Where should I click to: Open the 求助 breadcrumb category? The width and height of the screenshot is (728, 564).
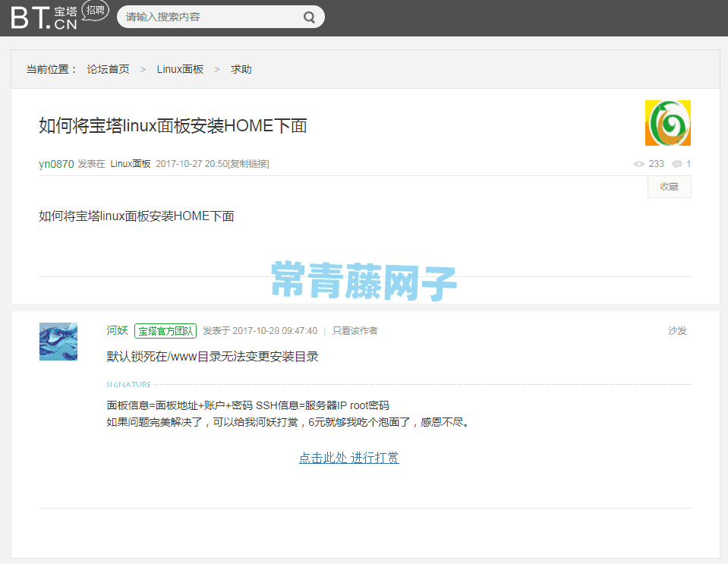tap(241, 69)
